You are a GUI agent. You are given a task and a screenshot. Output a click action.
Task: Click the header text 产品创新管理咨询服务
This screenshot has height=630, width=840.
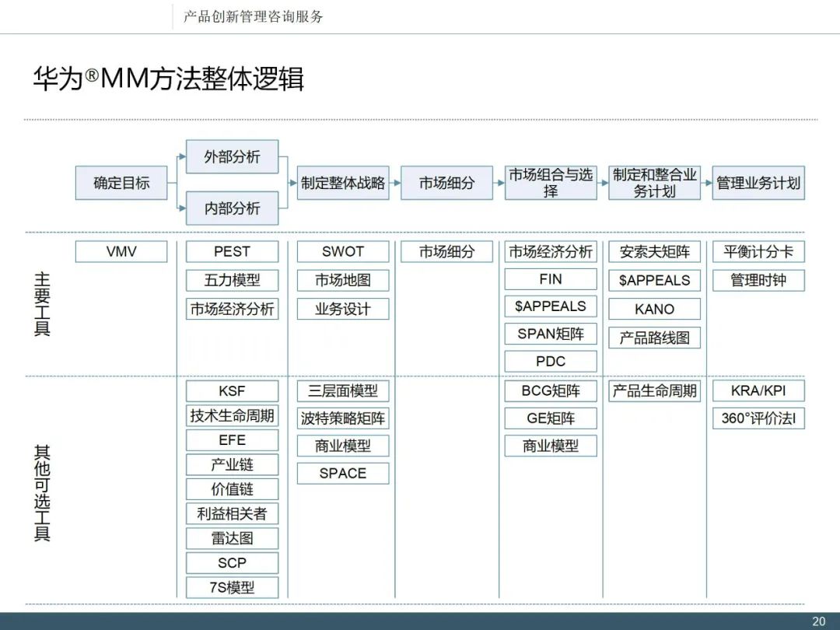click(254, 16)
